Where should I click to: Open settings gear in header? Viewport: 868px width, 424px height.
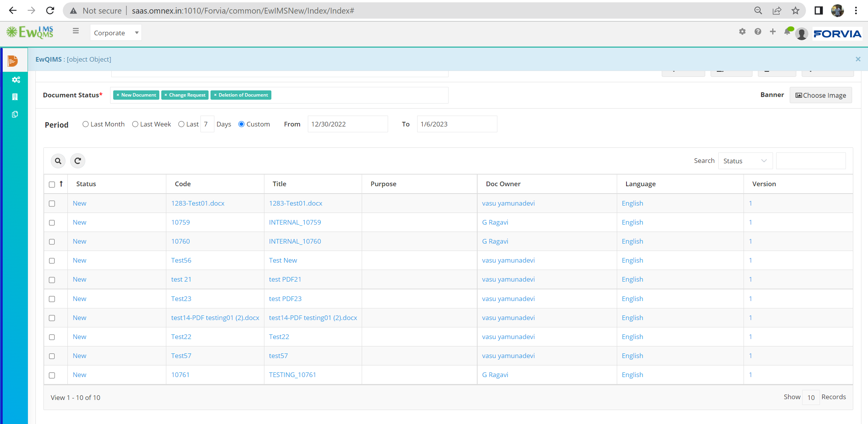coord(742,31)
